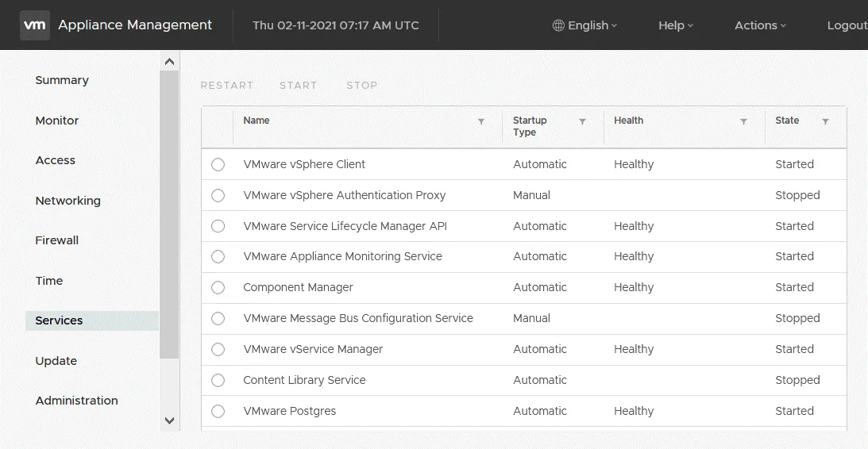Click the STOP button
Image resolution: width=868 pixels, height=449 pixels.
[x=361, y=86]
